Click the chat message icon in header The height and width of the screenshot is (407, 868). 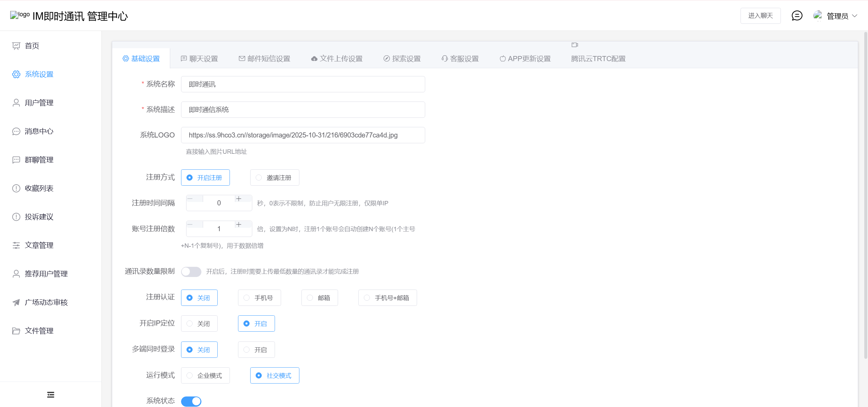tap(797, 16)
